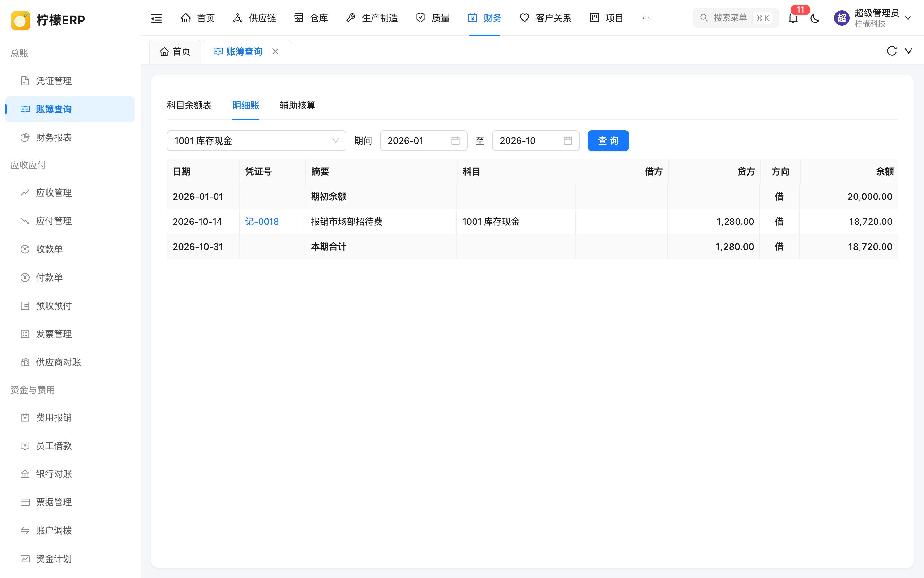Image resolution: width=924 pixels, height=578 pixels.
Task: Open 供应商对账 in sidebar
Action: (x=70, y=363)
